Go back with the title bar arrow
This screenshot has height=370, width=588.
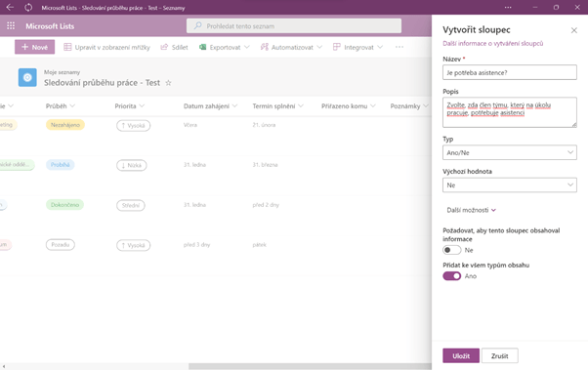(10, 7)
